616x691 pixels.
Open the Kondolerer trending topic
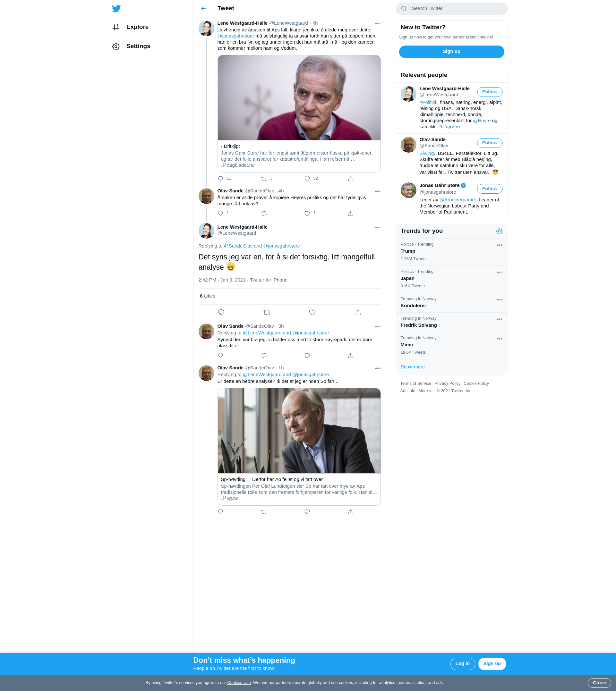(x=451, y=303)
